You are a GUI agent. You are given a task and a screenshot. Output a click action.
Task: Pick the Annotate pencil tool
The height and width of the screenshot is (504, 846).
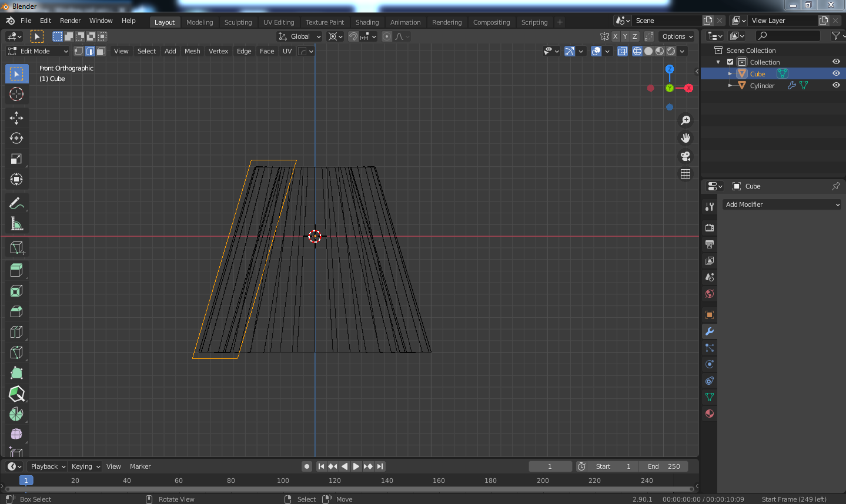point(16,203)
